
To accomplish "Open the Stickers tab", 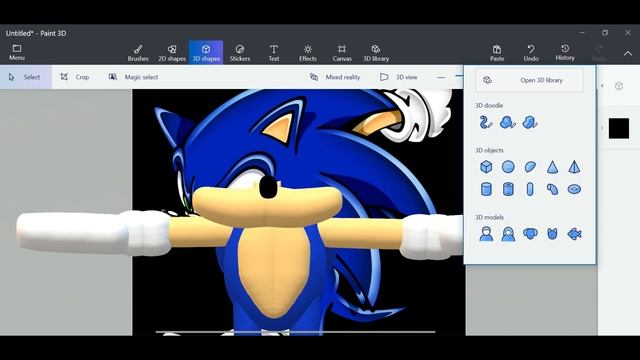I will pos(240,53).
